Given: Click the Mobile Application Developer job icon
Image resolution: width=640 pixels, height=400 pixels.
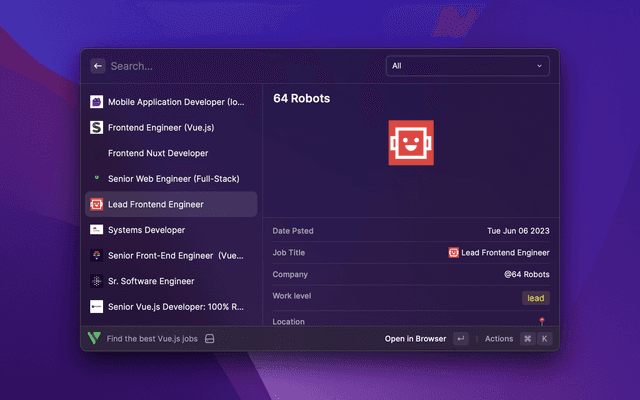Looking at the screenshot, I should 97,102.
